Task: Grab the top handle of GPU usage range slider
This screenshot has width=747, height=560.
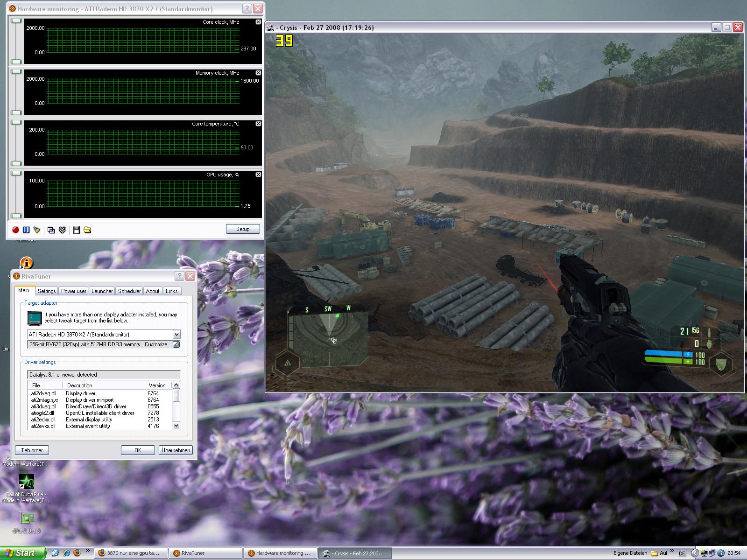Action: [16, 173]
